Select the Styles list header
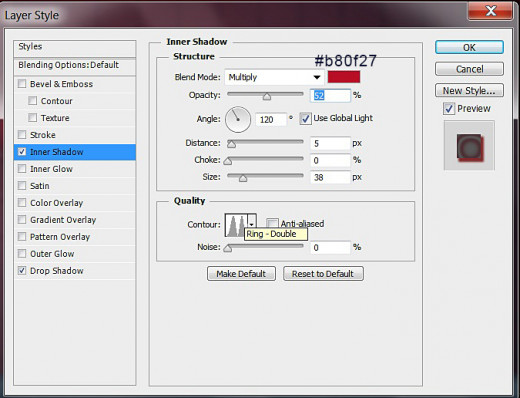Image resolution: width=520 pixels, height=398 pixels. coord(75,48)
